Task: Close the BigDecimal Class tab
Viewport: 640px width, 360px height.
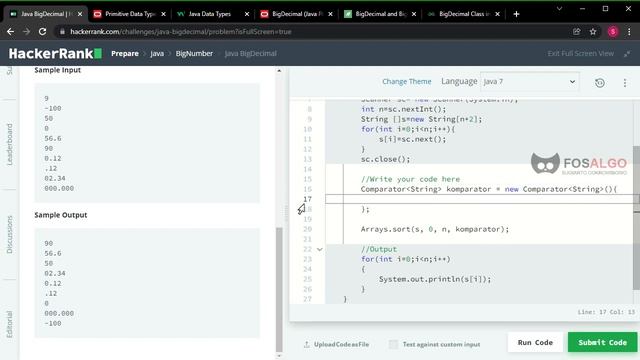Action: coord(497,14)
